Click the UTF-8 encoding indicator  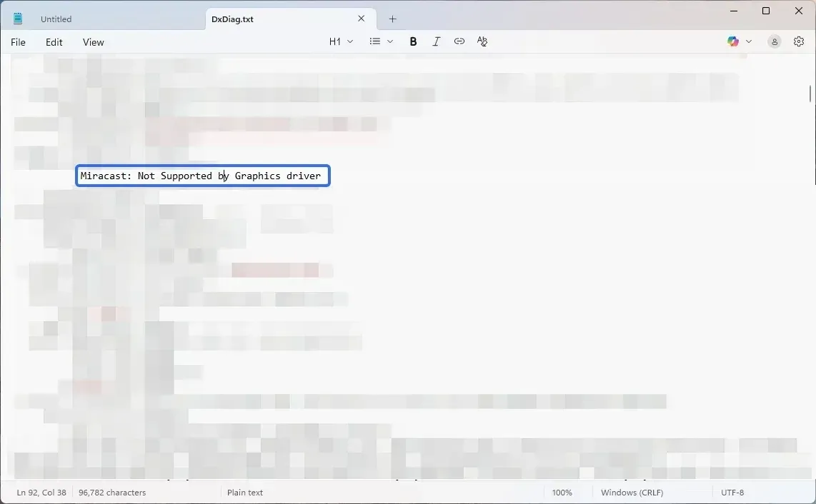(x=732, y=493)
